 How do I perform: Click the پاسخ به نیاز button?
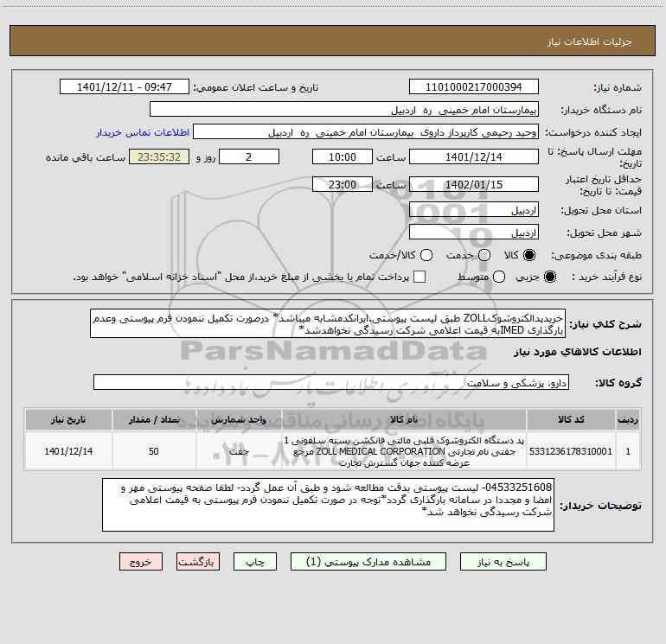[503, 562]
